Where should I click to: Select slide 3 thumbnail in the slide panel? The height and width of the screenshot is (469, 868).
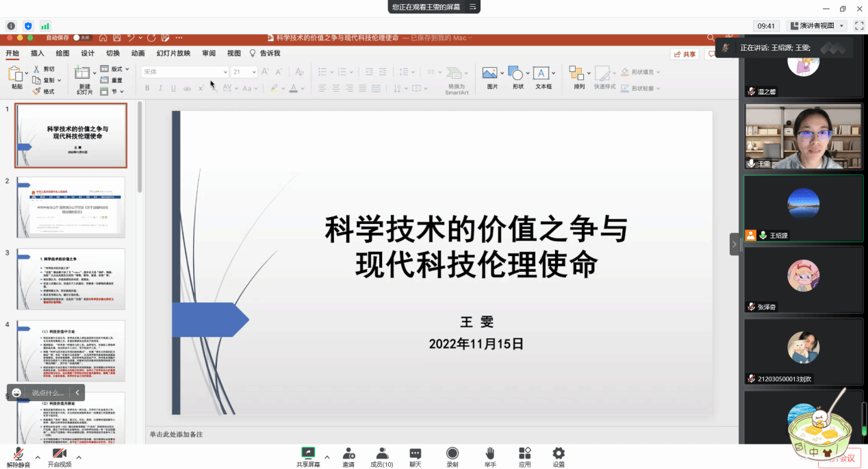71,279
